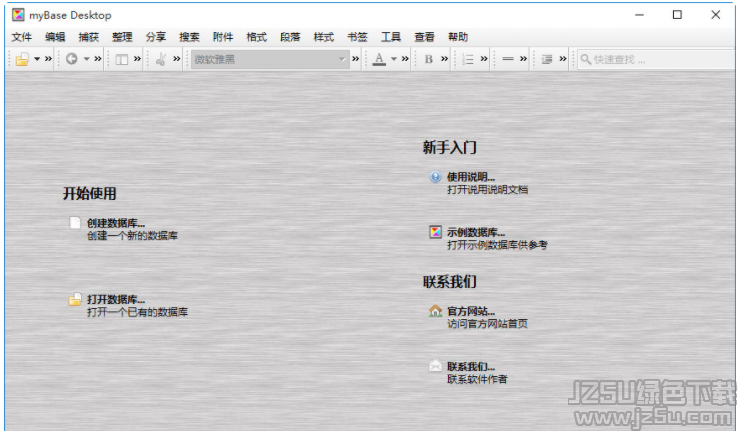Open the 分享 menu
738x431 pixels.
[156, 37]
